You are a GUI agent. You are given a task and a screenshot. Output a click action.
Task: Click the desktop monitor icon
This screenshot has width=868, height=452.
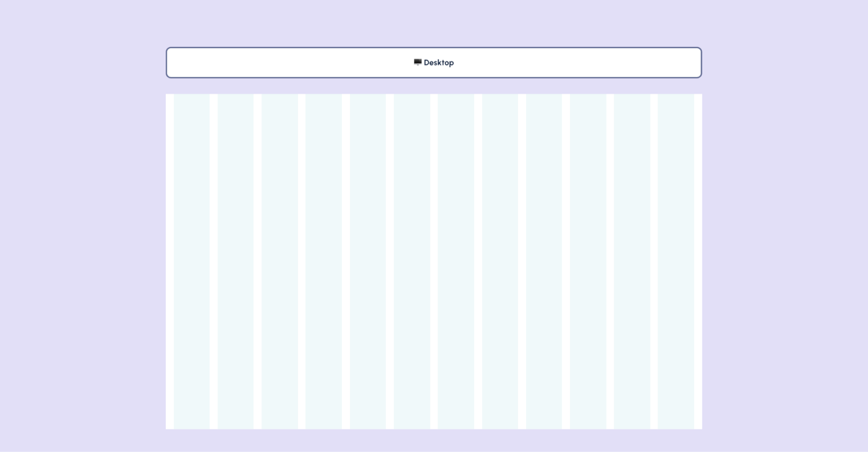coord(418,62)
